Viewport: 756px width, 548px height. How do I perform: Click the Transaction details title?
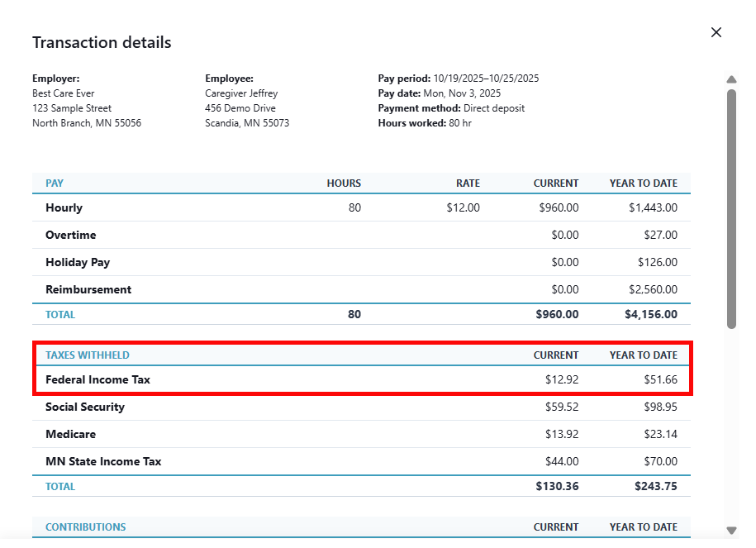tap(102, 42)
